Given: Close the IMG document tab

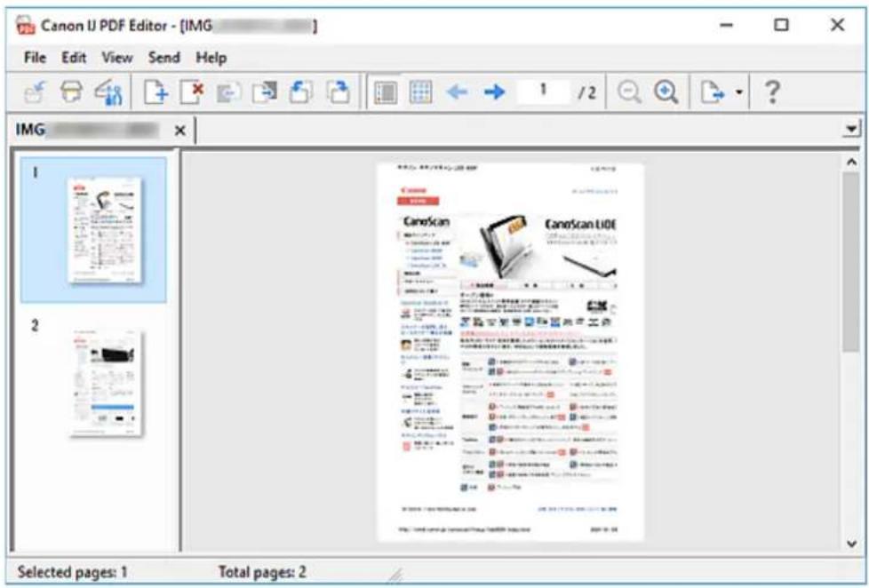Looking at the screenshot, I should click(179, 131).
